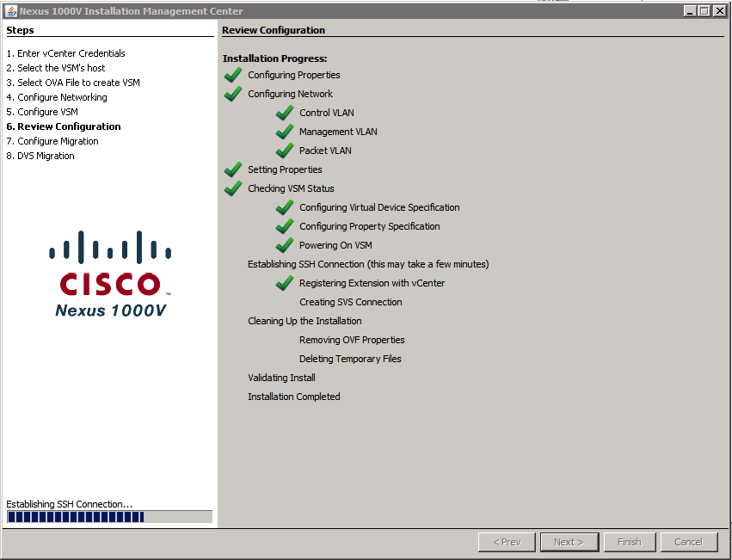Click checkmark for Configuring Virtual Device Specification
The width and height of the screenshot is (732, 560).
pos(285,207)
